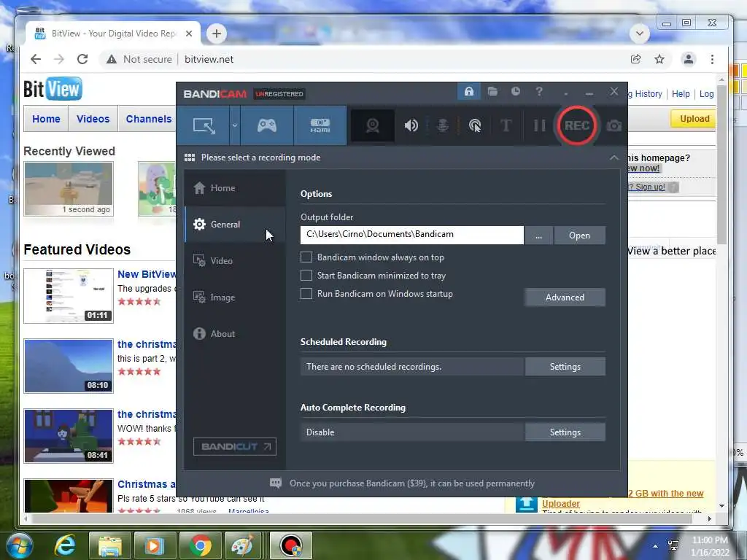Switch to the Video settings tab
747x560 pixels.
click(235, 261)
